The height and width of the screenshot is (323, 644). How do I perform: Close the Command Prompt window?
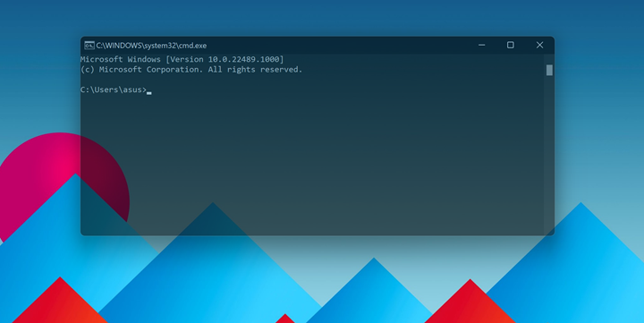coord(539,46)
